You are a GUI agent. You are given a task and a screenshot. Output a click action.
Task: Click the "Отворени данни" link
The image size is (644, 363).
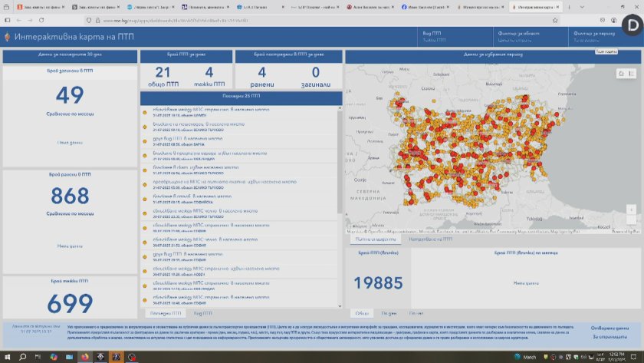610,329
